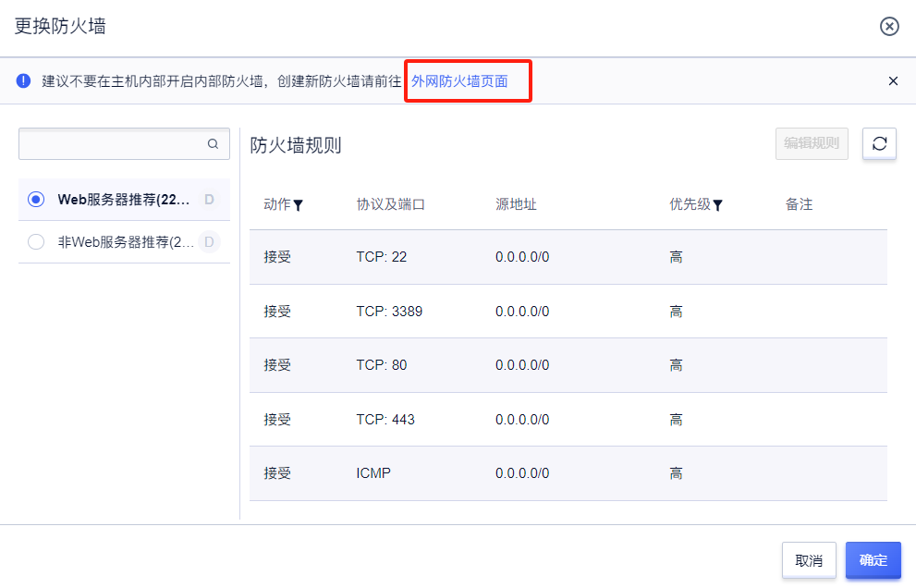The image size is (916, 588).
Task: Select the TCP: 443 rule cell
Action: point(385,420)
